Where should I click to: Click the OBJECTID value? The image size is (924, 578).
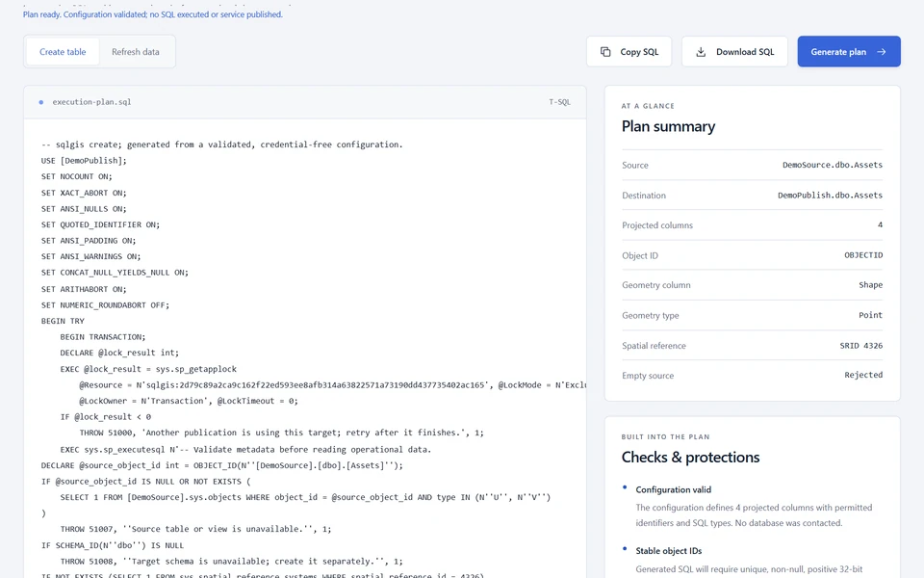pyautogui.click(x=863, y=255)
